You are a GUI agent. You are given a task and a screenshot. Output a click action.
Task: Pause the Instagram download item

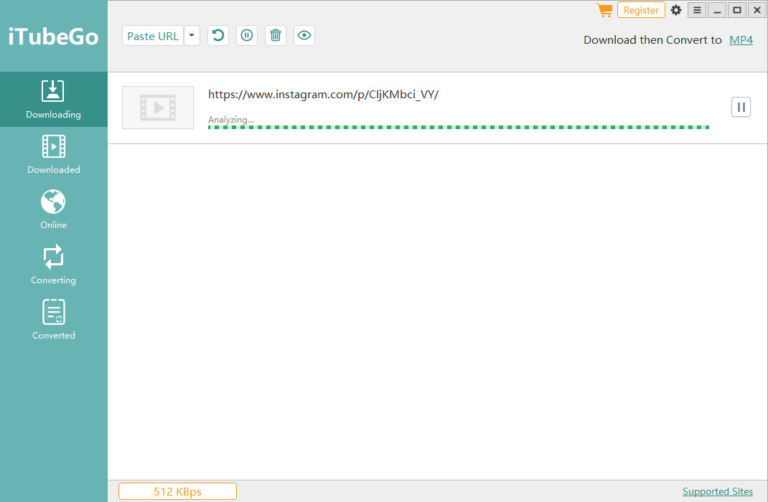(x=741, y=107)
